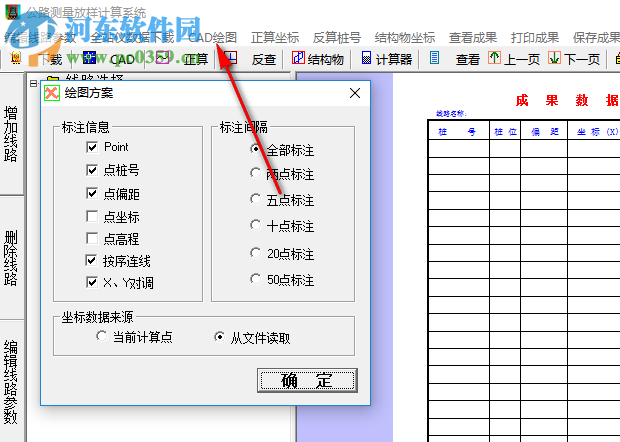Toggle the 点偏距 checkbox
The height and width of the screenshot is (442, 620).
coord(92,193)
